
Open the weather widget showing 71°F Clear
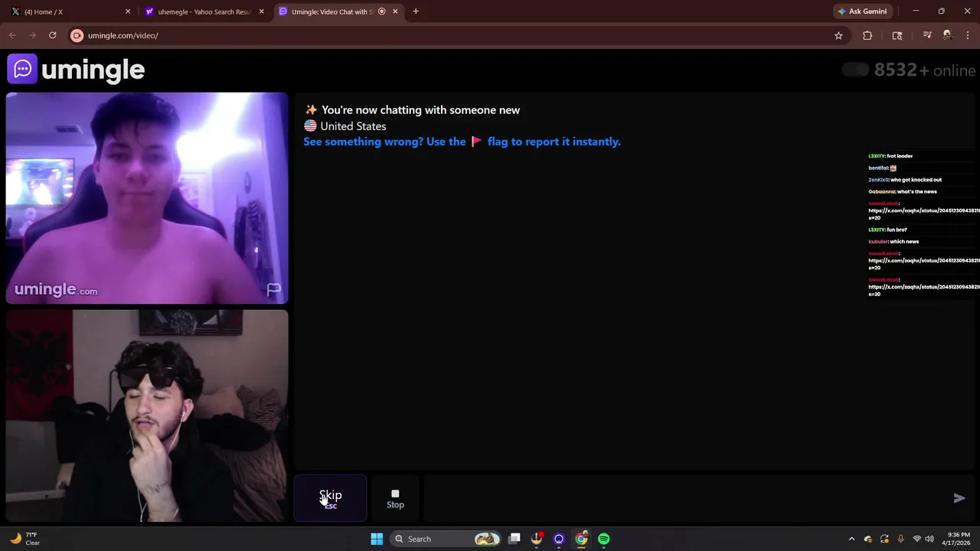pos(24,539)
